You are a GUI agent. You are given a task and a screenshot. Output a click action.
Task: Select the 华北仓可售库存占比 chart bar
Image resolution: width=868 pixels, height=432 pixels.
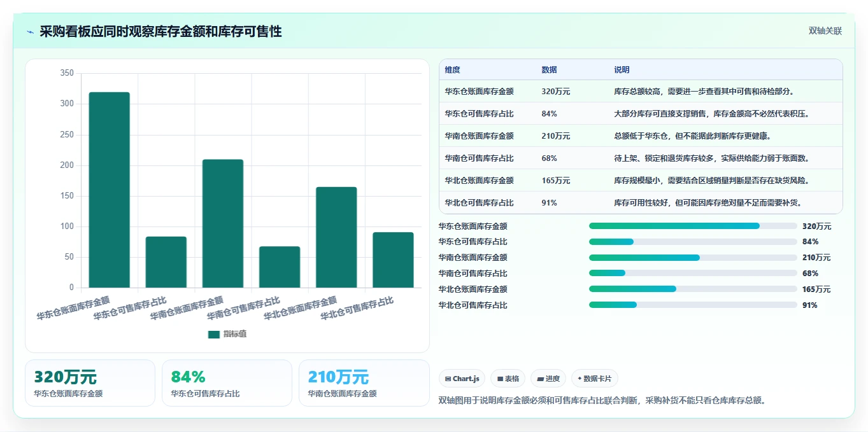(394, 260)
